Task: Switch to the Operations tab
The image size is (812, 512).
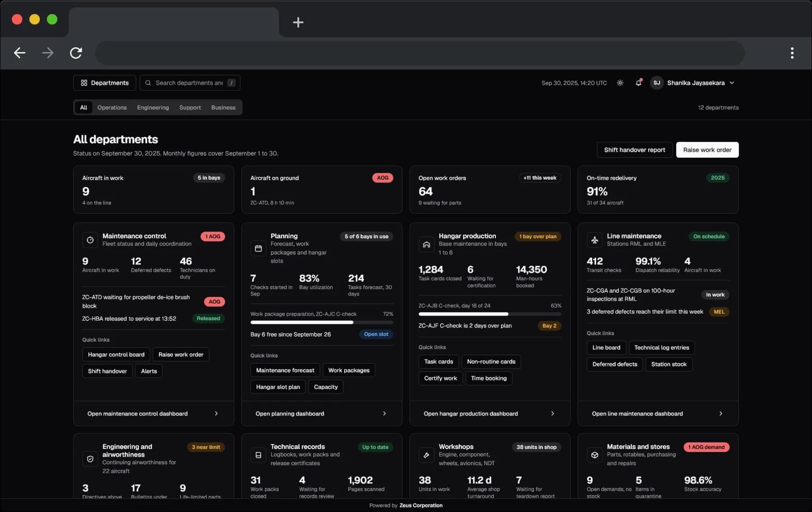Action: [112, 107]
